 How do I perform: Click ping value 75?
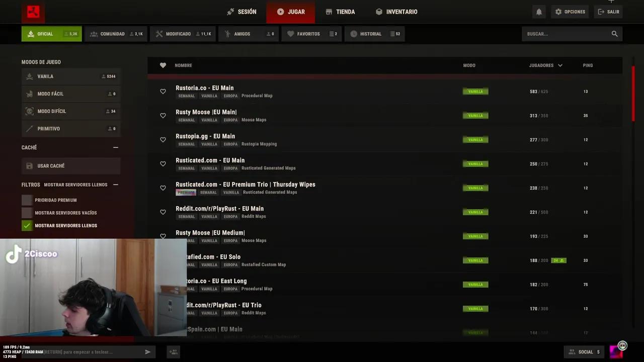586,285
